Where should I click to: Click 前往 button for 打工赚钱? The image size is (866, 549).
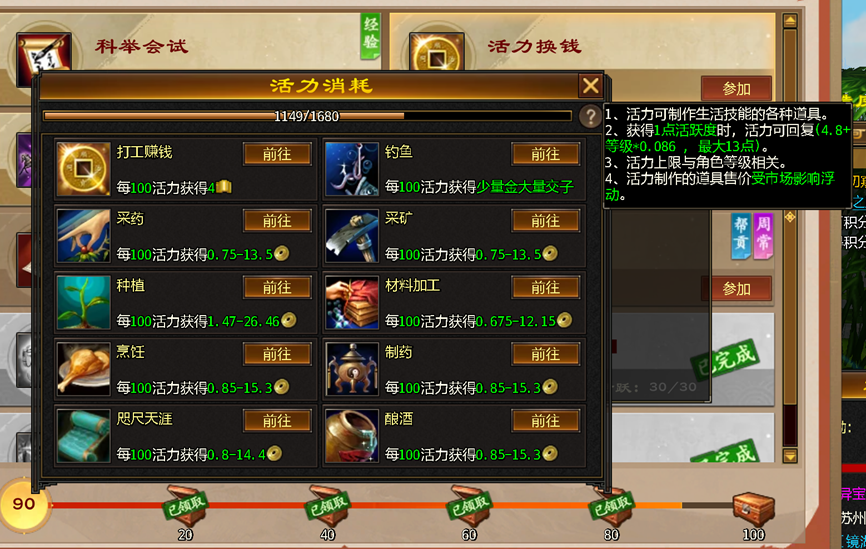(277, 154)
